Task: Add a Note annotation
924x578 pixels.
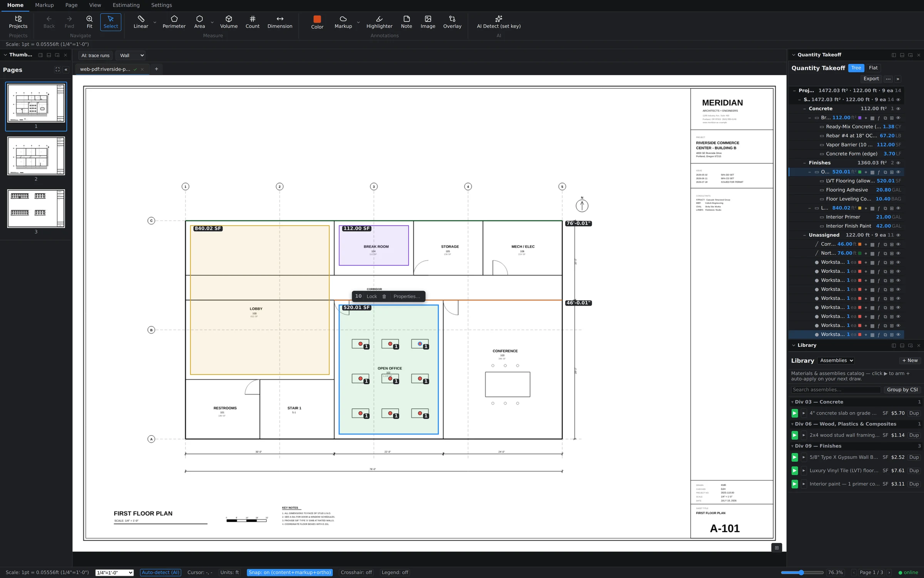Action: coord(406,22)
